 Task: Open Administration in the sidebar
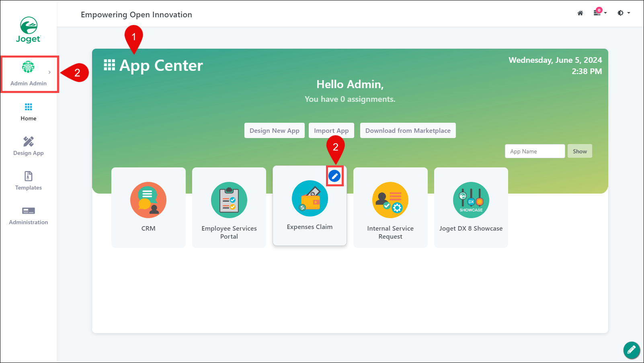pyautogui.click(x=29, y=216)
